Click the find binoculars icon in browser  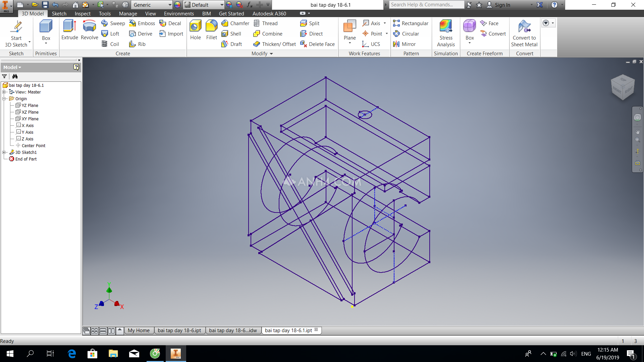tap(15, 76)
